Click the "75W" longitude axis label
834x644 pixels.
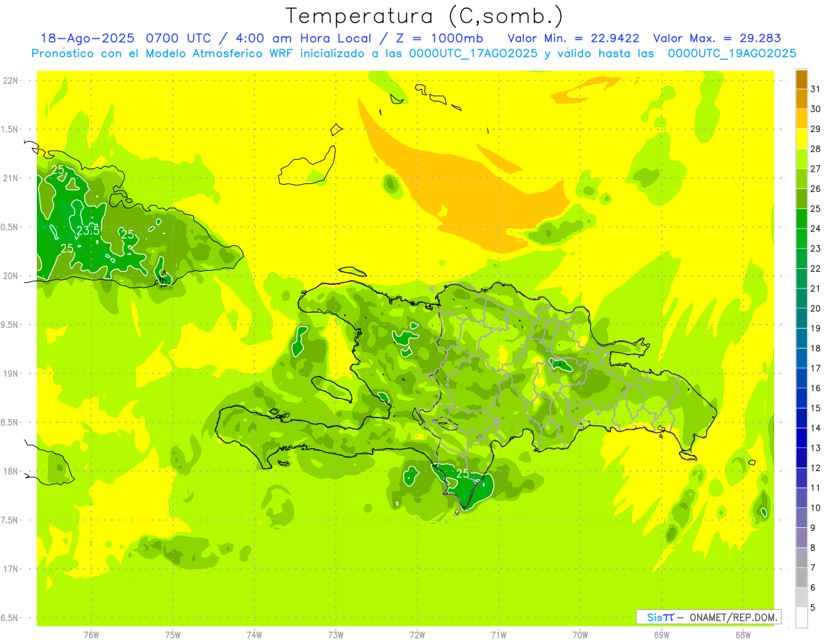[173, 635]
